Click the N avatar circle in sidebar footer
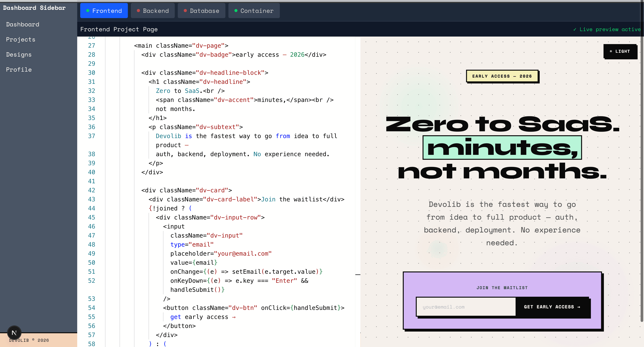Image resolution: width=644 pixels, height=347 pixels. [14, 333]
